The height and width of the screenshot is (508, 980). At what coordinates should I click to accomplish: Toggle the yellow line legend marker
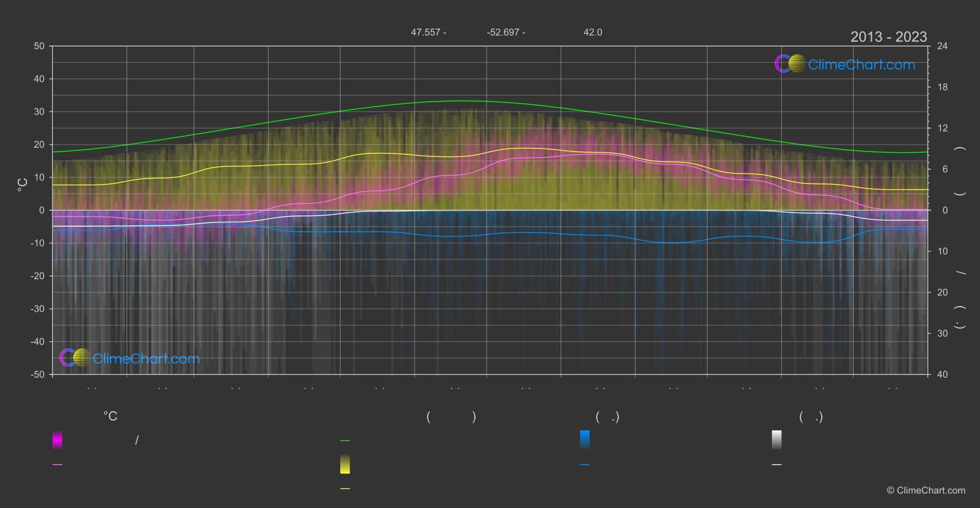coord(345,489)
